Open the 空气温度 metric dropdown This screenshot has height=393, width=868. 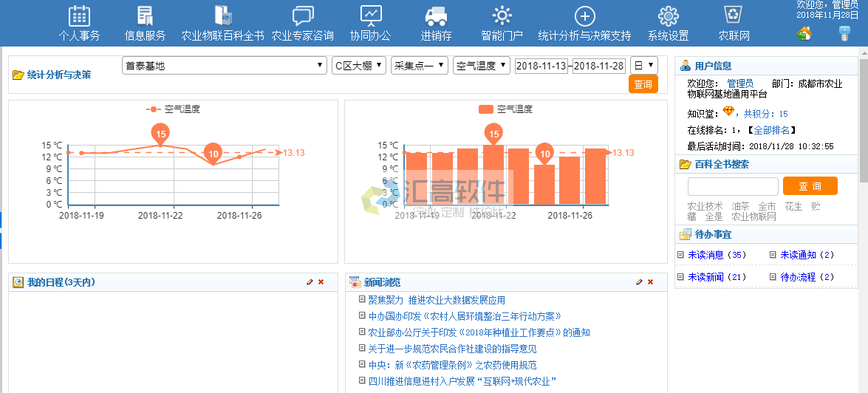tap(481, 66)
